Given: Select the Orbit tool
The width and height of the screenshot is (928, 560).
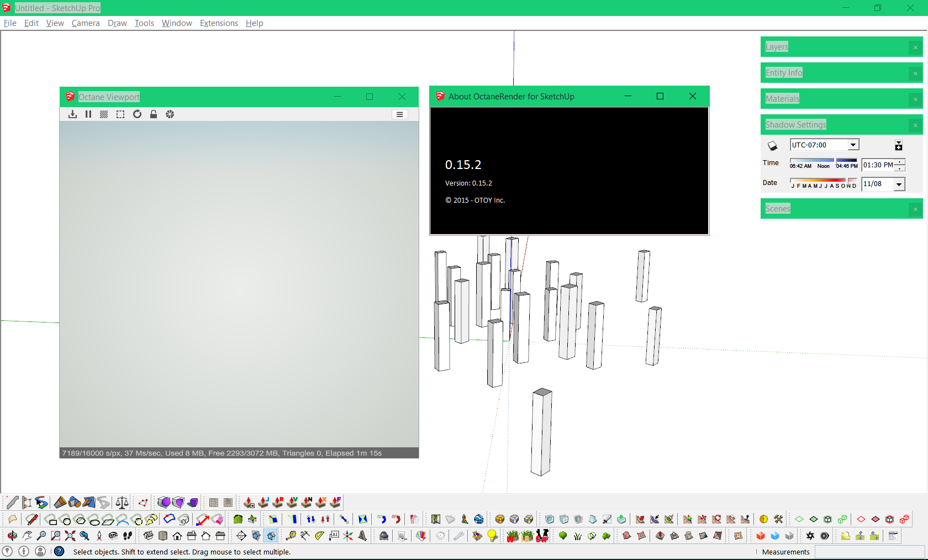Looking at the screenshot, I should tap(12, 536).
